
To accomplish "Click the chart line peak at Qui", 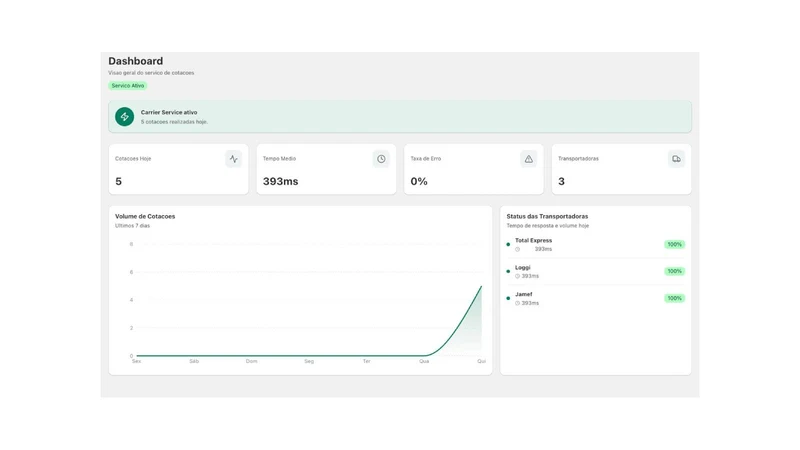I will click(x=481, y=287).
